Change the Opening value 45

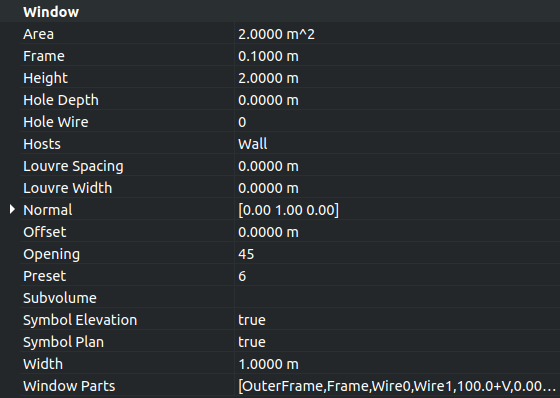pyautogui.click(x=397, y=254)
